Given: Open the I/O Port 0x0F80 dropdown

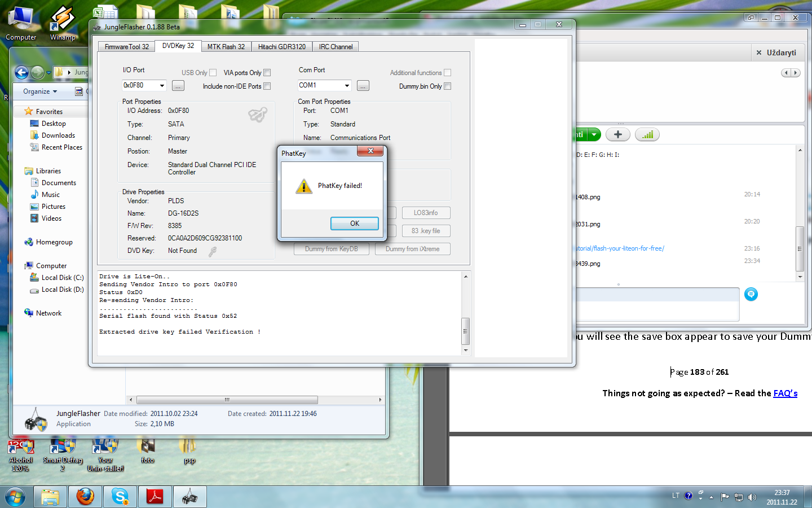Looking at the screenshot, I should click(162, 85).
